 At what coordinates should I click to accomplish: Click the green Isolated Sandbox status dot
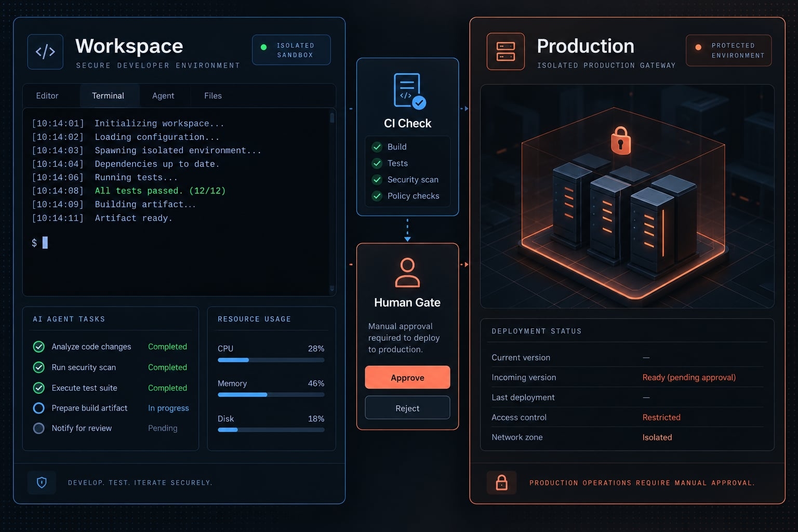263,47
